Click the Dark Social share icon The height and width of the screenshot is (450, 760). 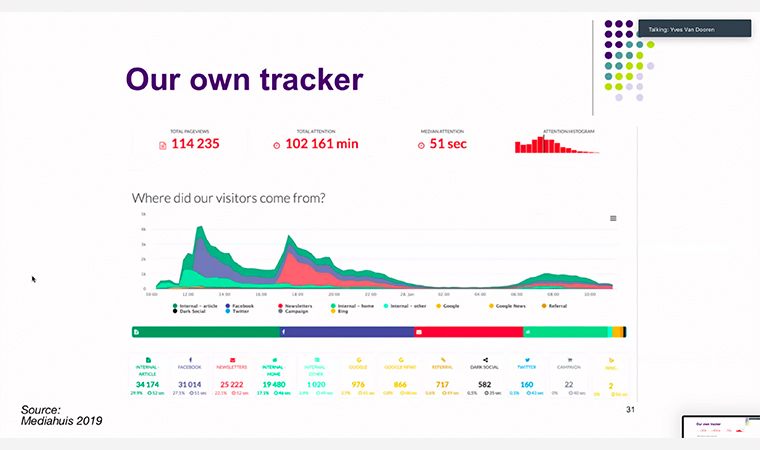tap(485, 360)
